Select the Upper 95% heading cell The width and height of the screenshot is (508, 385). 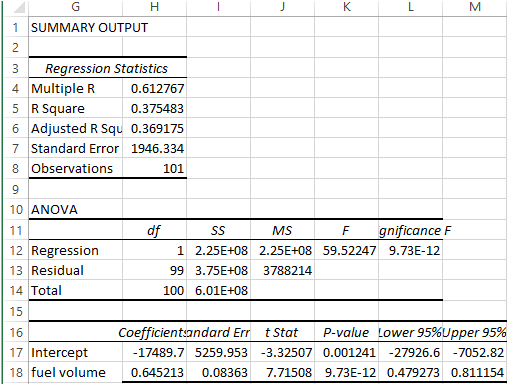[x=475, y=332]
